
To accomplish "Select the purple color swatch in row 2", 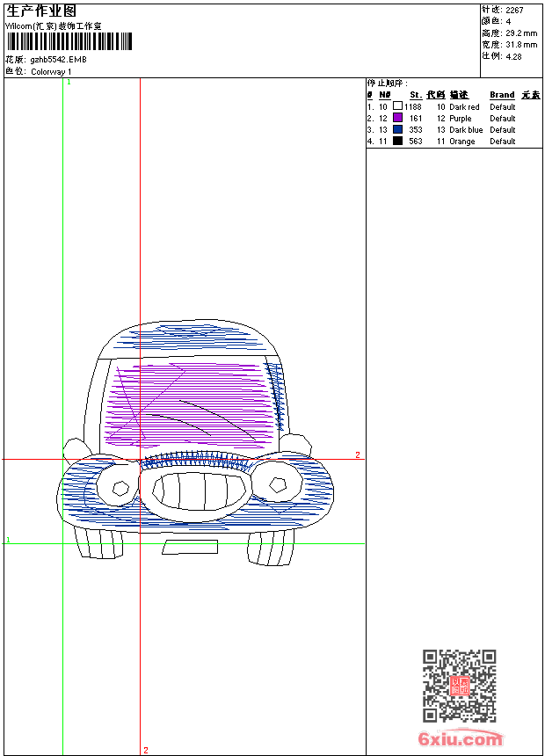I will pyautogui.click(x=397, y=118).
